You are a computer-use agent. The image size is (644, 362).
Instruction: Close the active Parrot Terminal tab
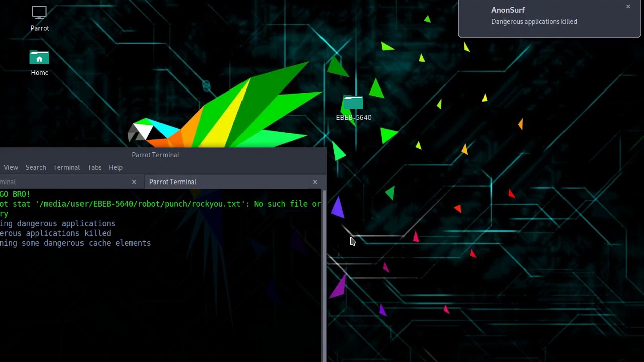[315, 182]
